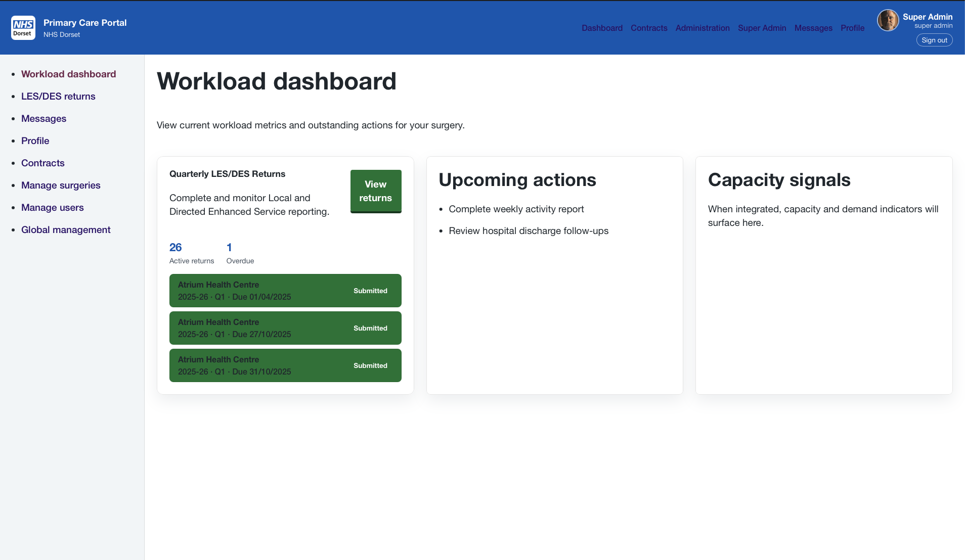The image size is (965, 560).
Task: Go to Messages from the header menu
Action: click(x=813, y=28)
